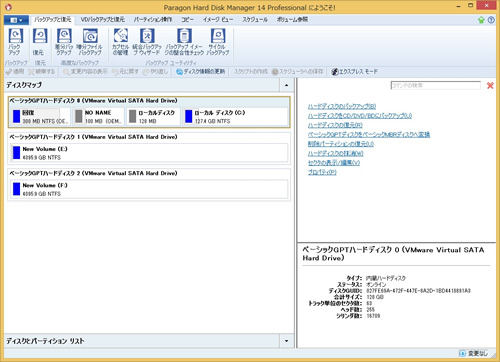Select the バックアップと復元 tab

[x=53, y=19]
